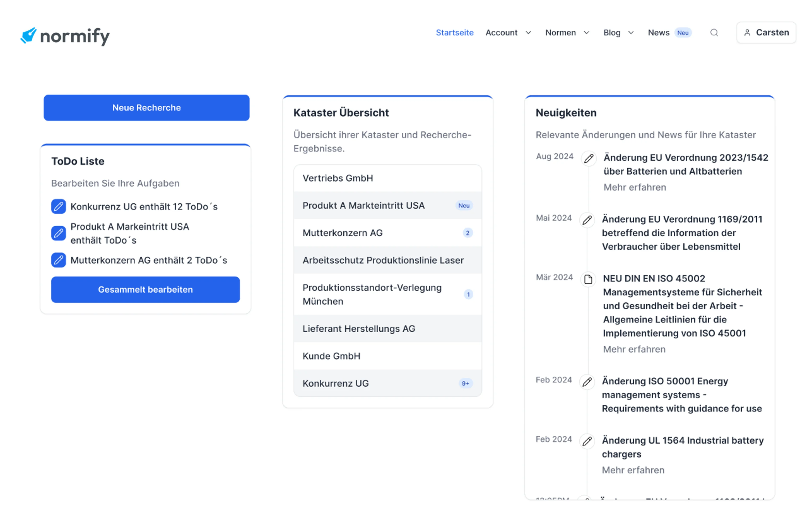
Task: Click pencil icon beside Konkurrenz UG todo
Action: click(58, 207)
